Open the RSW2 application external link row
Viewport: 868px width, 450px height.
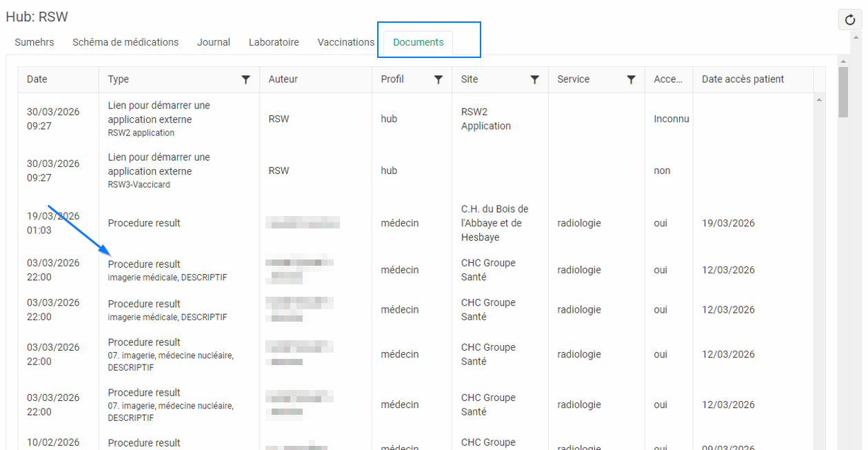(159, 119)
